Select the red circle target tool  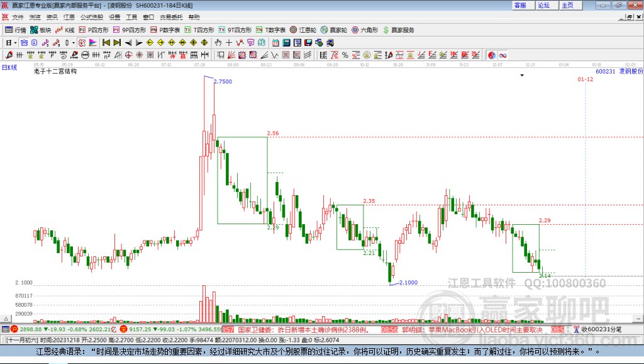click(x=128, y=55)
